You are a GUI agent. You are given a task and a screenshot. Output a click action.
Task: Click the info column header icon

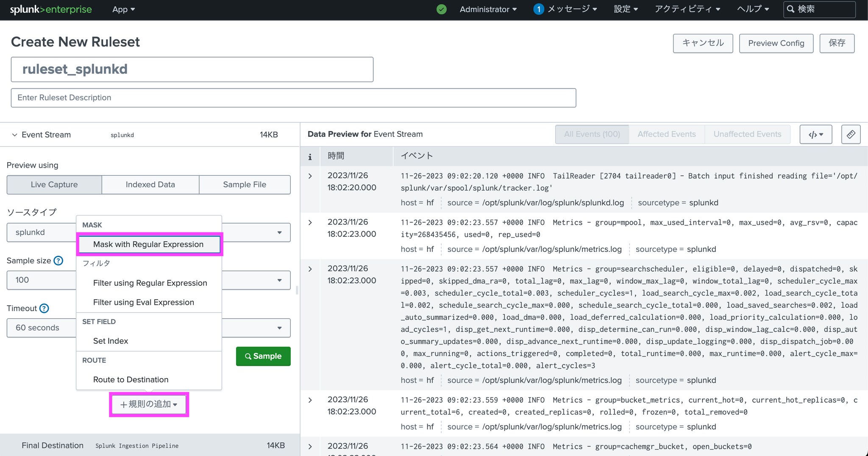click(x=310, y=157)
